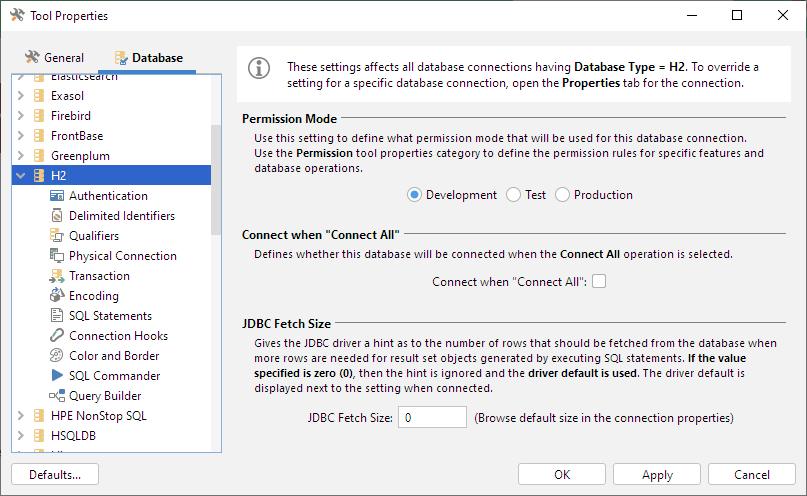
Task: Enable the Connect when "Connect All" checkbox
Action: click(599, 282)
